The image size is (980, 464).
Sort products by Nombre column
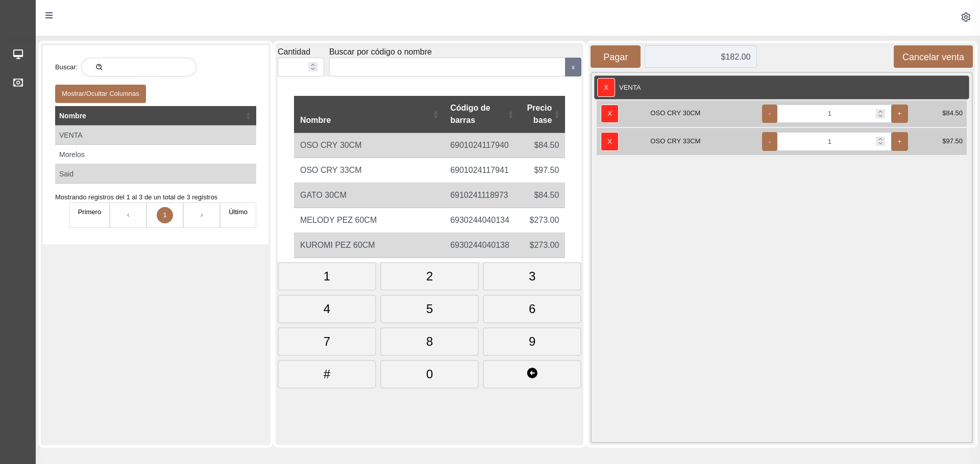(366, 115)
